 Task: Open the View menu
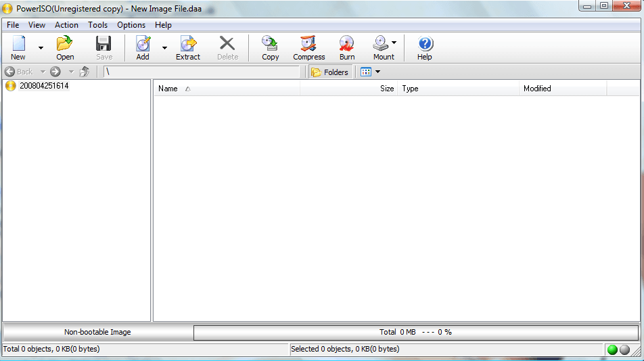37,25
